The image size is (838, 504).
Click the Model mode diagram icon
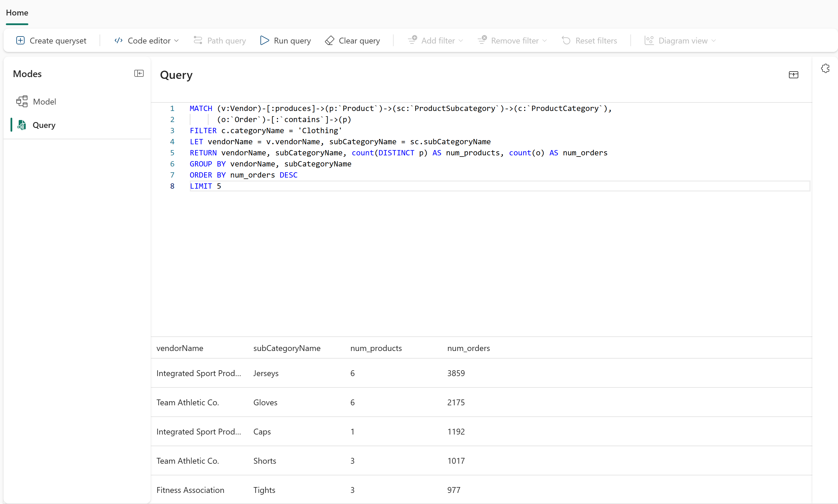point(22,101)
